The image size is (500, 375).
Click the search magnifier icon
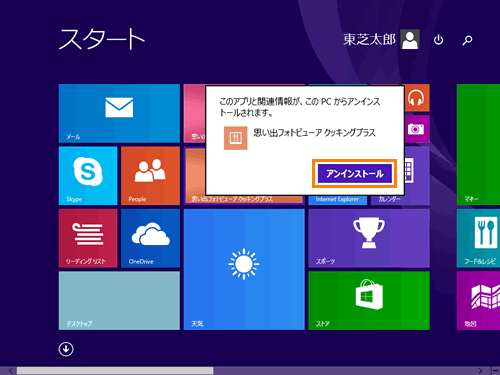tap(467, 40)
